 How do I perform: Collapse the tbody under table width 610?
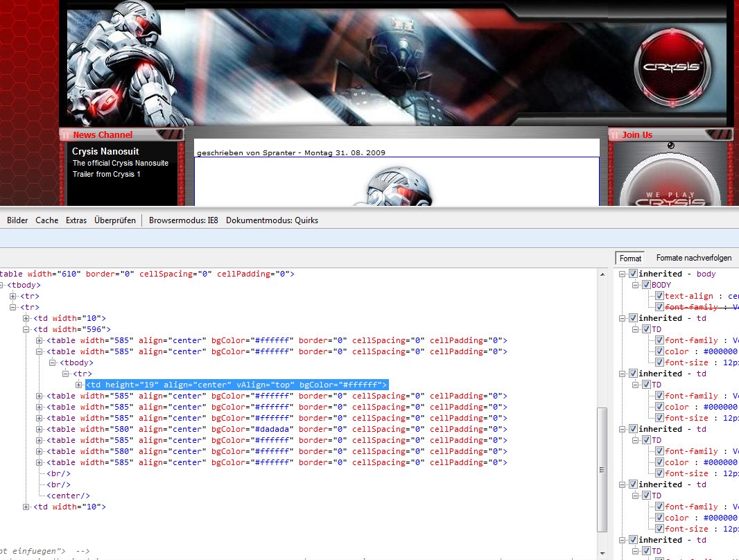1,285
